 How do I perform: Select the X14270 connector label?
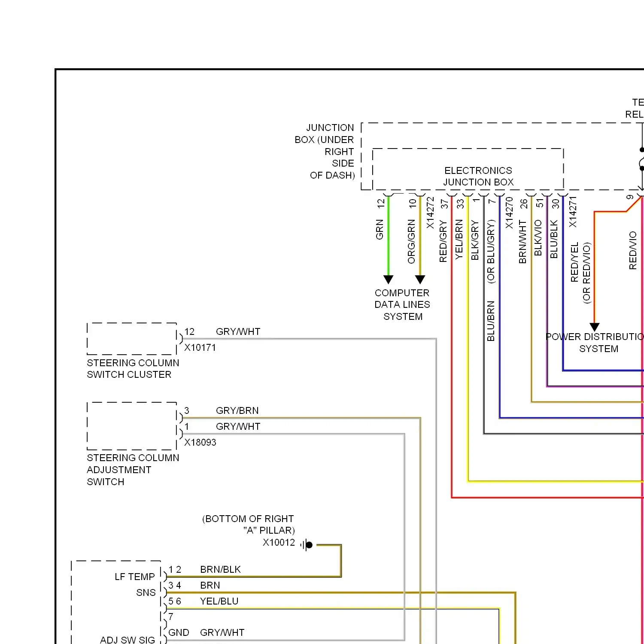point(509,213)
